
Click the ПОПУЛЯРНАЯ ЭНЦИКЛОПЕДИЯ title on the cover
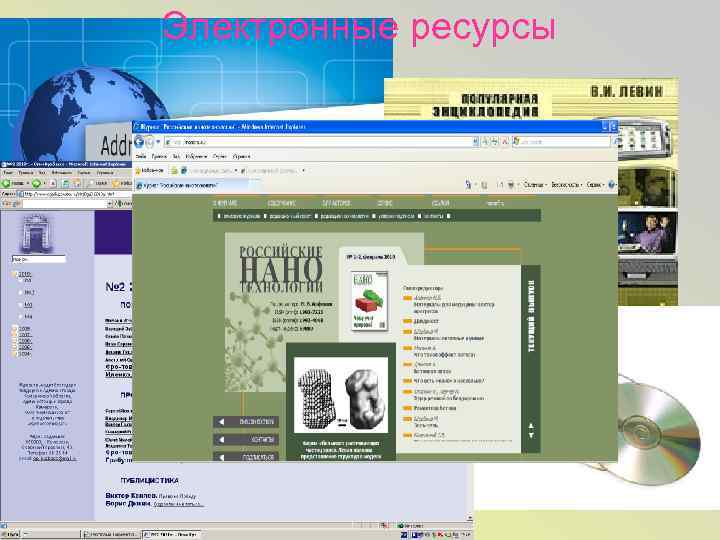point(485,106)
